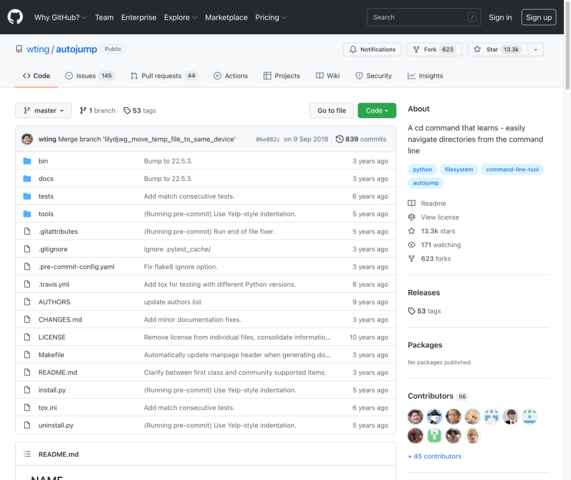Open the Enterprise header link
The height and width of the screenshot is (480, 571).
pyautogui.click(x=138, y=17)
